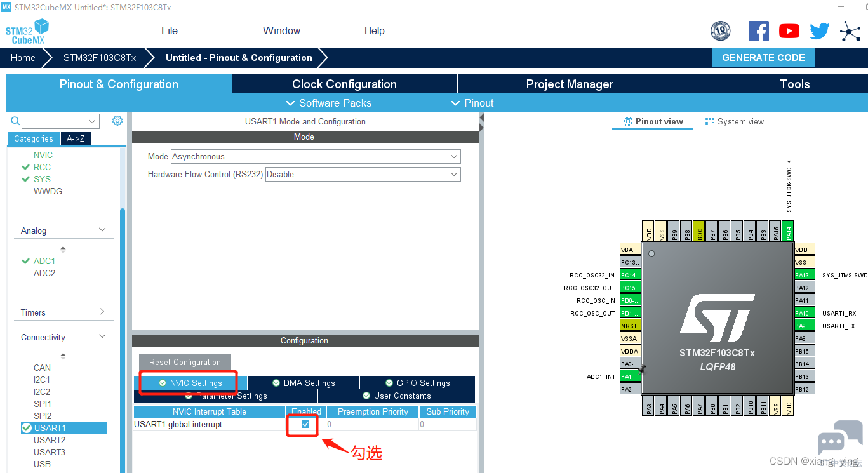Screen dimensions: 868x473
Task: Click the VBAT pin on the chip
Action: point(631,250)
